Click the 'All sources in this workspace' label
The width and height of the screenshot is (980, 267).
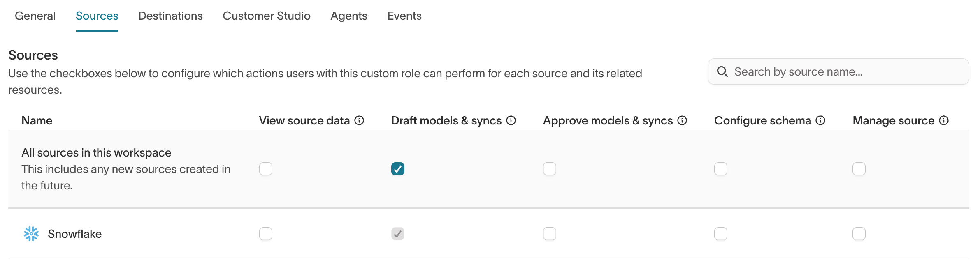(x=96, y=152)
